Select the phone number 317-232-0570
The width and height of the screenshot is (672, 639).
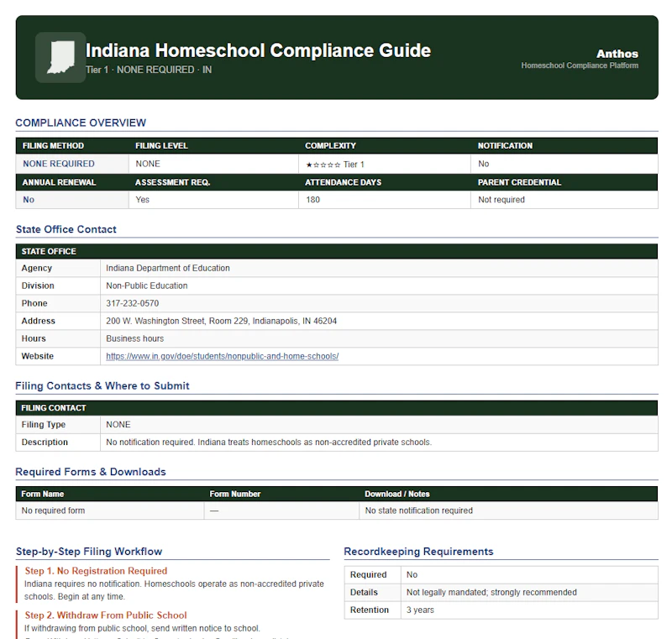click(x=133, y=303)
